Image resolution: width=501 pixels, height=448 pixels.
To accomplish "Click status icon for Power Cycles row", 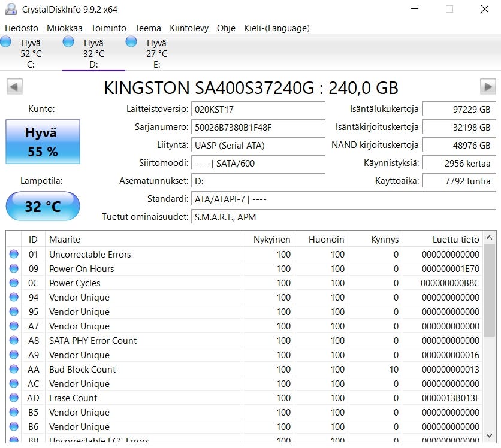I will (x=14, y=283).
